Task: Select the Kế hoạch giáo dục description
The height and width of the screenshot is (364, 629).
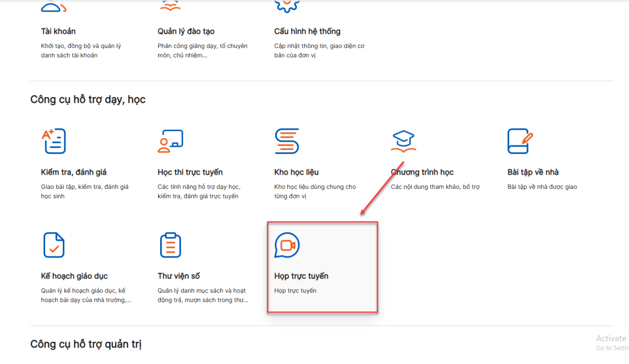Action: coord(86,295)
